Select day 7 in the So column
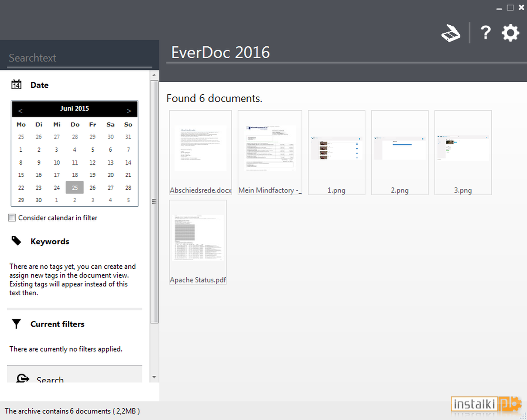This screenshot has width=527, height=420. pos(128,150)
